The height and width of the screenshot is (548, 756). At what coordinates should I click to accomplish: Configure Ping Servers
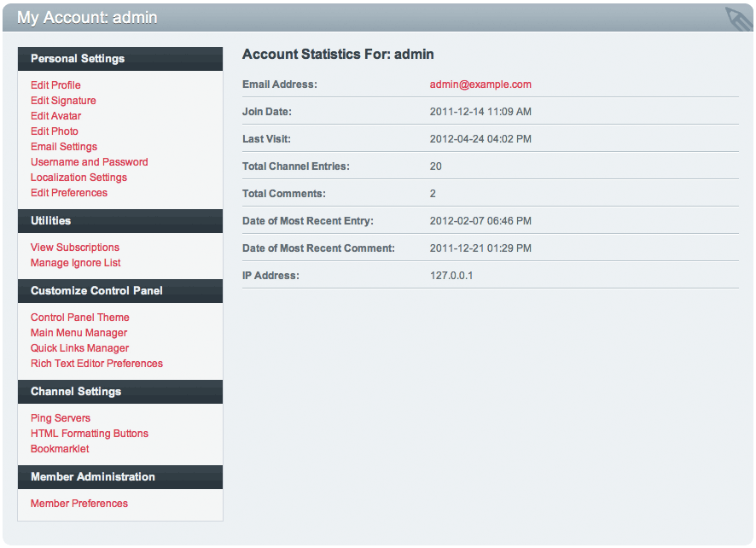point(60,417)
